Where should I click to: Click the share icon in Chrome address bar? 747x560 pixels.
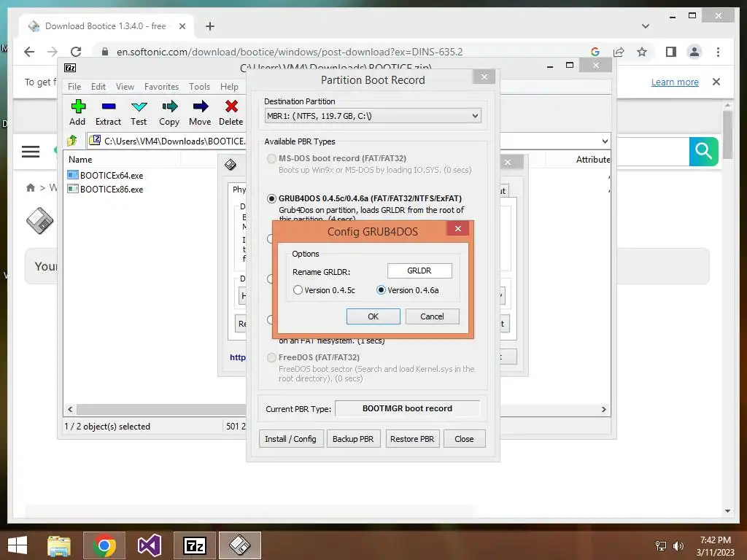pyautogui.click(x=619, y=52)
